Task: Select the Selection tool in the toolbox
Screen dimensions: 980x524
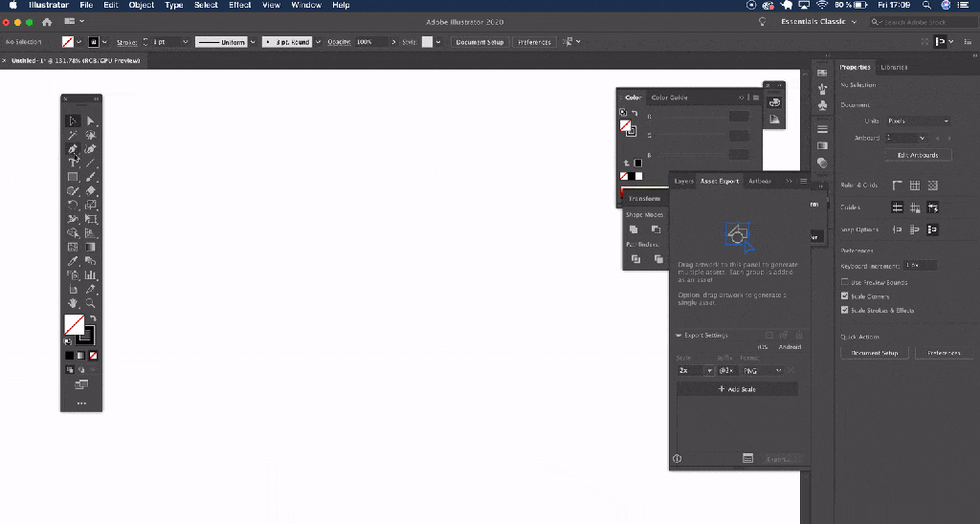Action: [x=73, y=121]
